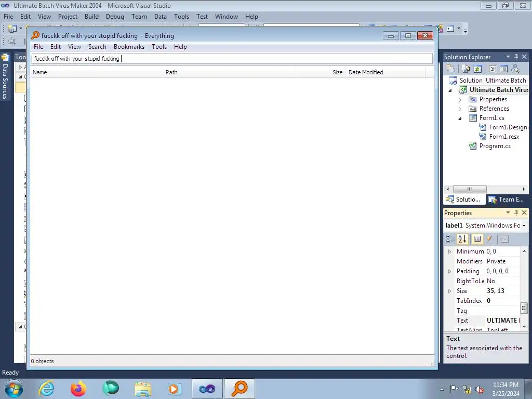
Task: Expand the References folder node
Action: (460, 109)
